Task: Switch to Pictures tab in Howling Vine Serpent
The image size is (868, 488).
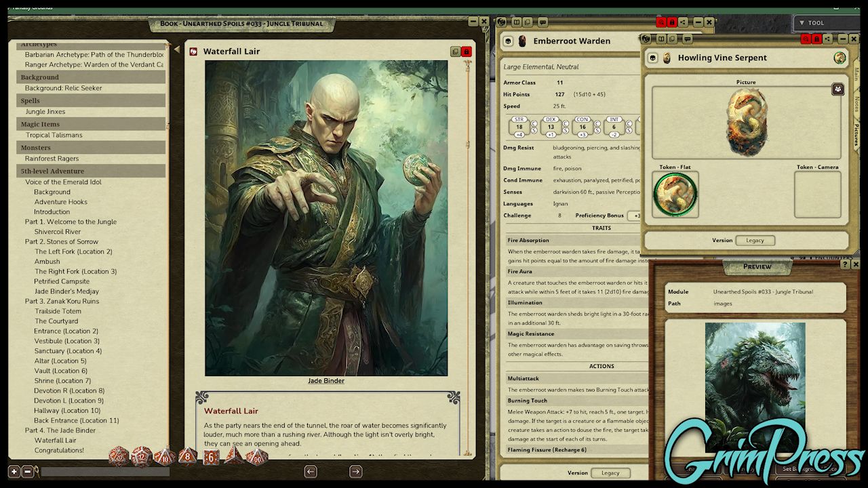Action: click(x=856, y=135)
